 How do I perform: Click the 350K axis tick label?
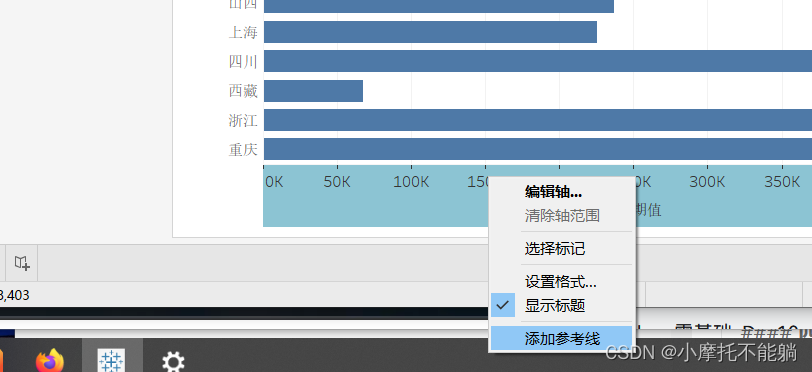tap(782, 182)
